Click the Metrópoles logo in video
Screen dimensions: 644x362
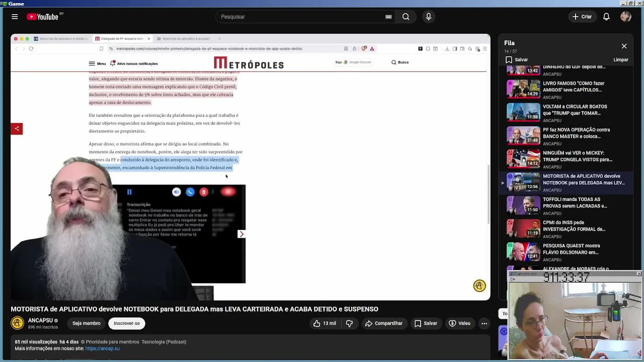point(249,63)
